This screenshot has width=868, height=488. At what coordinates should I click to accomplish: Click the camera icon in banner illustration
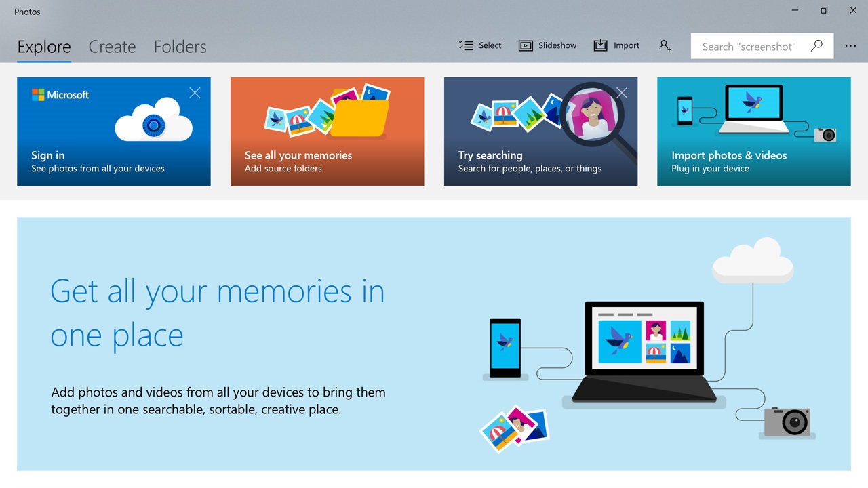787,422
